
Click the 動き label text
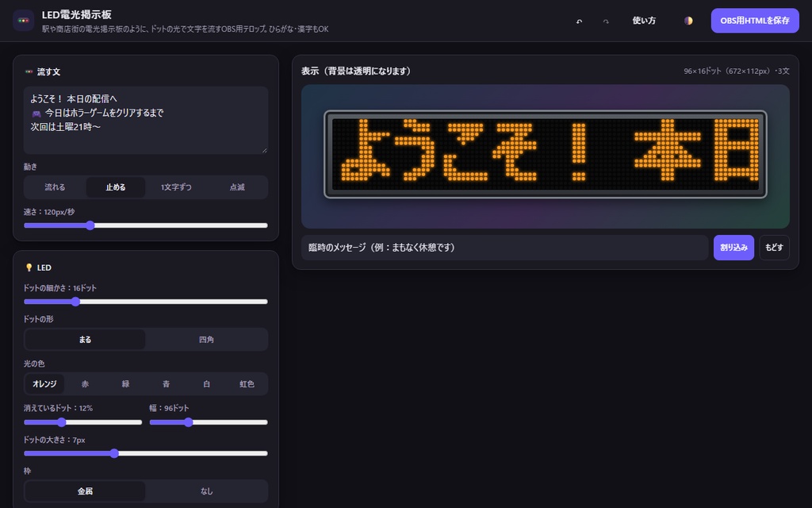pos(31,167)
